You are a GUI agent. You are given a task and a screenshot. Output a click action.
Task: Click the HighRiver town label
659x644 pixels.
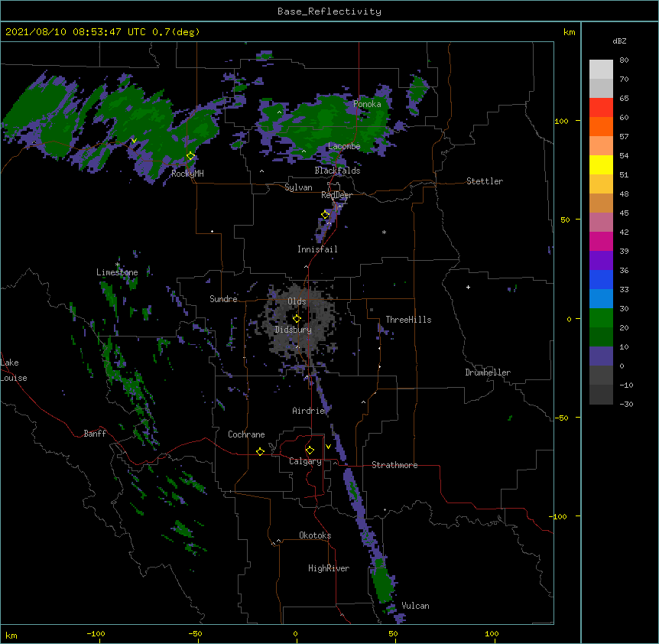click(329, 568)
